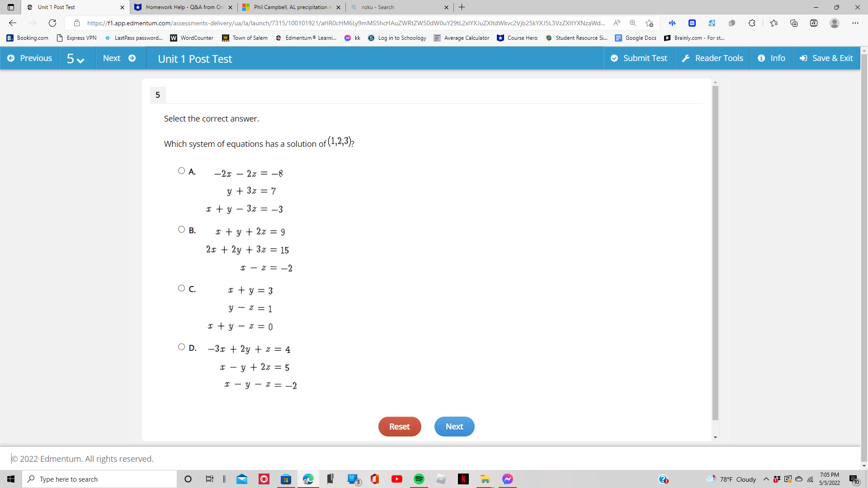Viewport: 868px width, 488px height.
Task: Switch to the Homework Help Q&A tab
Action: [x=181, y=7]
